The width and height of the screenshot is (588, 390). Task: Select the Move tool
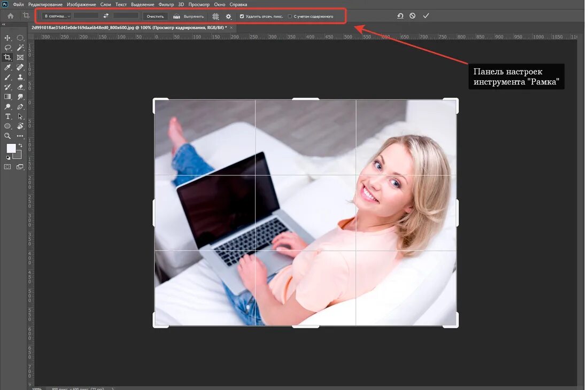pos(7,38)
